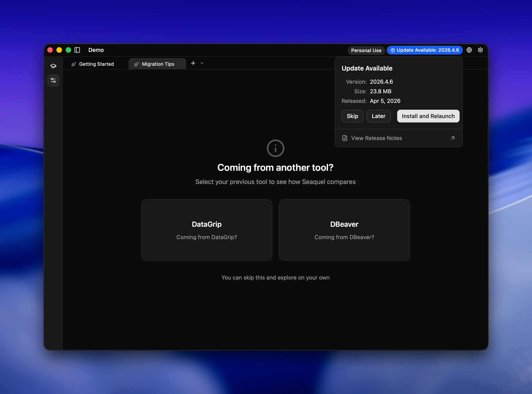Open View Release Notes
Image resolution: width=532 pixels, height=394 pixels.
click(376, 138)
